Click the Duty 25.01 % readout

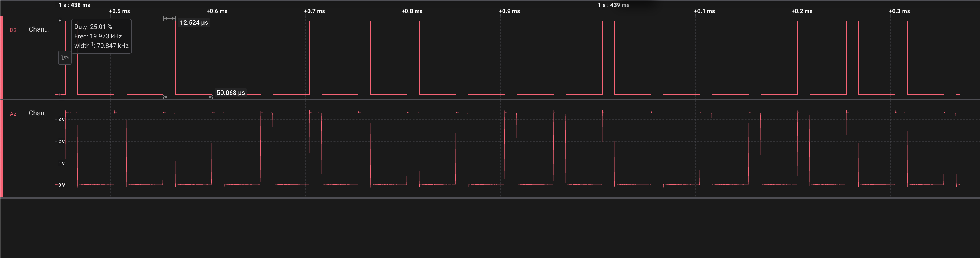point(93,27)
